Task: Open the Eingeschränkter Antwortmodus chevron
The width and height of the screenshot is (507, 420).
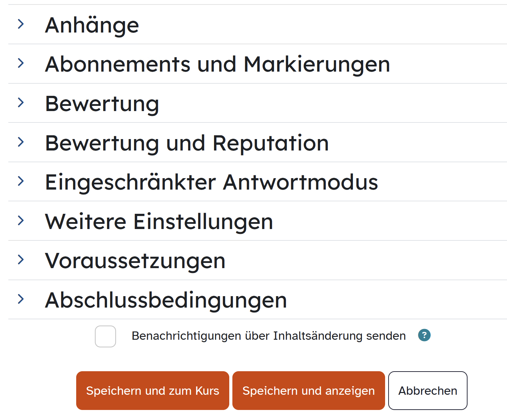Action: (x=21, y=181)
